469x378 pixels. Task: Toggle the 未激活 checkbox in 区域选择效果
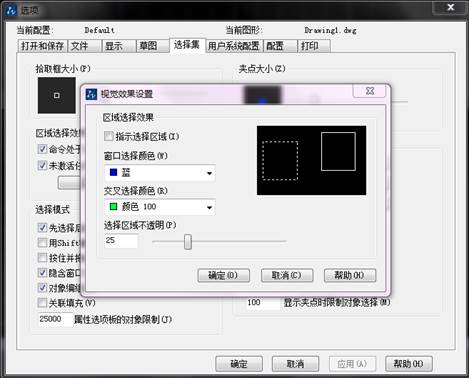[42, 165]
